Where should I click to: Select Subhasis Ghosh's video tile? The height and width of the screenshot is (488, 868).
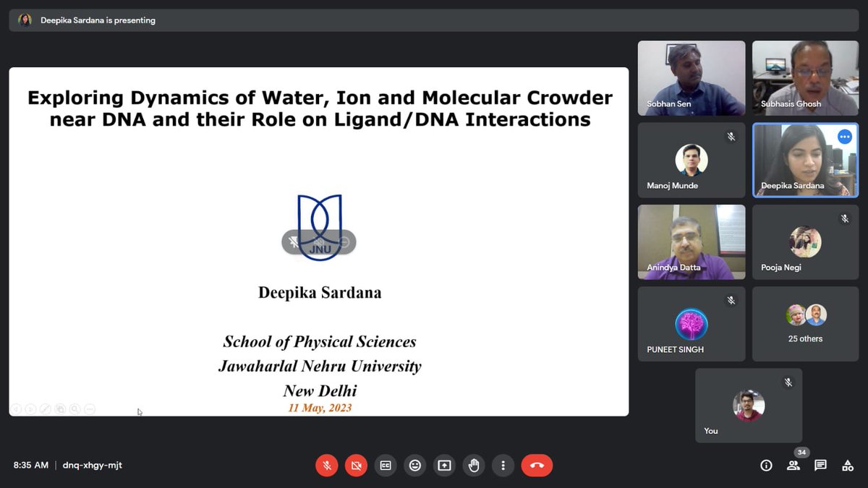point(806,78)
